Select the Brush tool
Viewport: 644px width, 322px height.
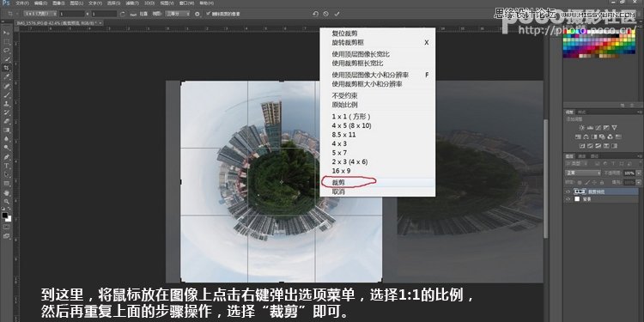point(7,94)
